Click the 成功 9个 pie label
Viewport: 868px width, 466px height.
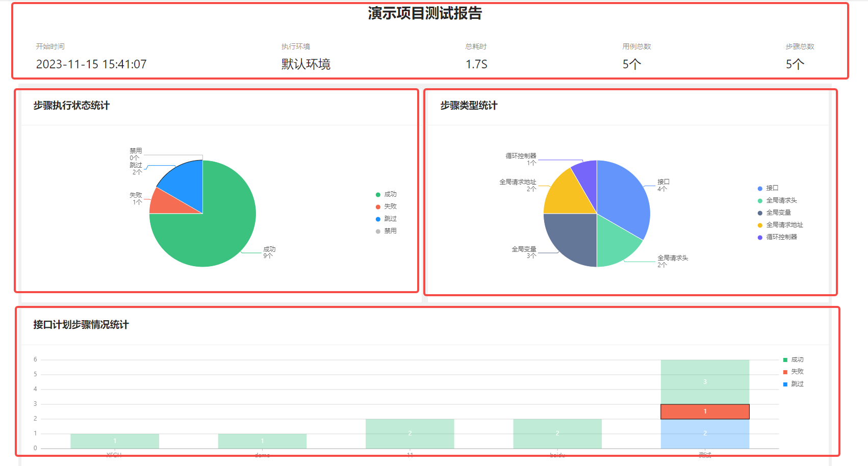(x=269, y=252)
